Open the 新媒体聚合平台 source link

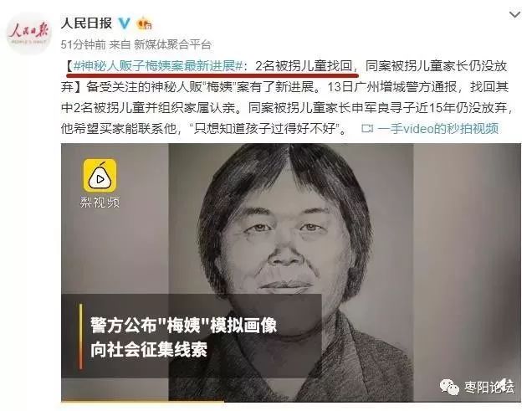172,44
